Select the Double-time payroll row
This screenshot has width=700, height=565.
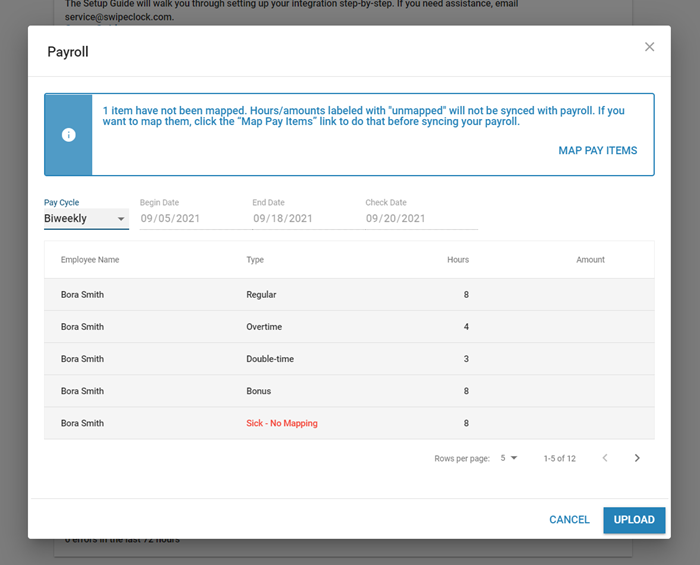[x=349, y=359]
